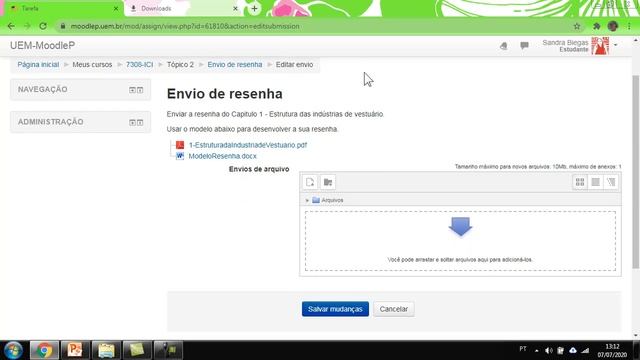Click the add file icon in file picker
The image size is (640, 360).
click(310, 182)
